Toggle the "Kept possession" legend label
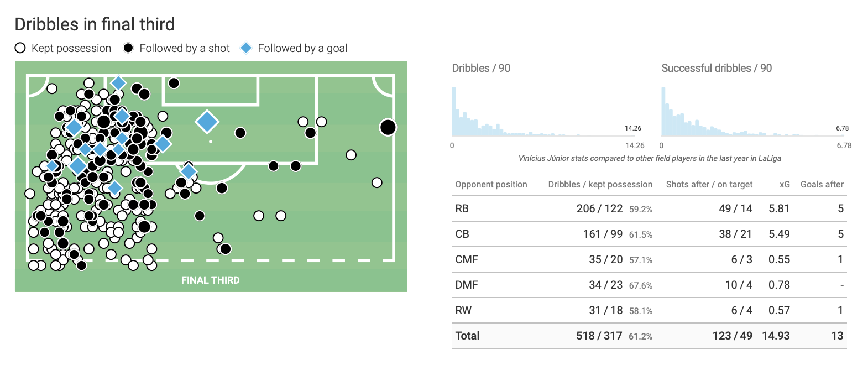Viewport: 868px width, 365px height. (71, 48)
